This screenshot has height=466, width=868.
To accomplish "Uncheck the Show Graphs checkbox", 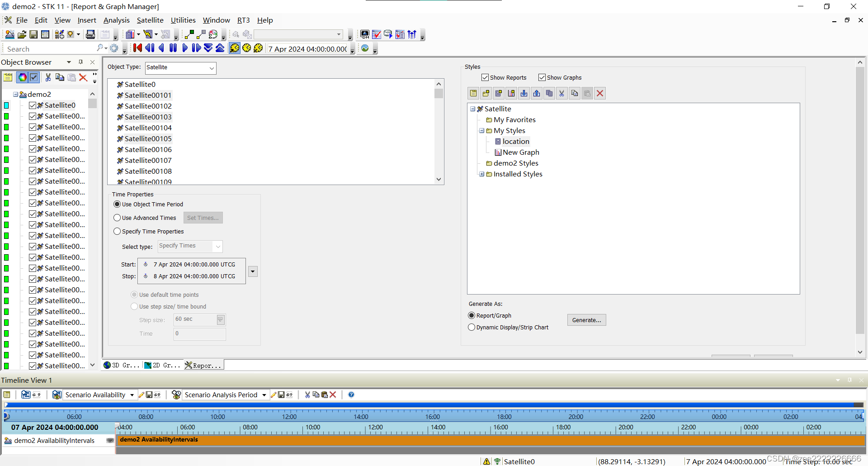I will (x=542, y=77).
